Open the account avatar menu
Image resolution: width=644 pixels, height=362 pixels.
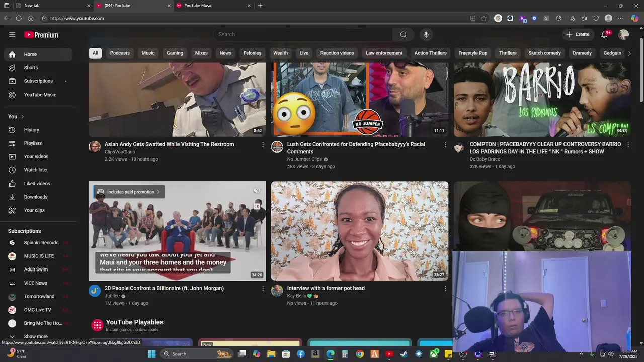tap(624, 34)
